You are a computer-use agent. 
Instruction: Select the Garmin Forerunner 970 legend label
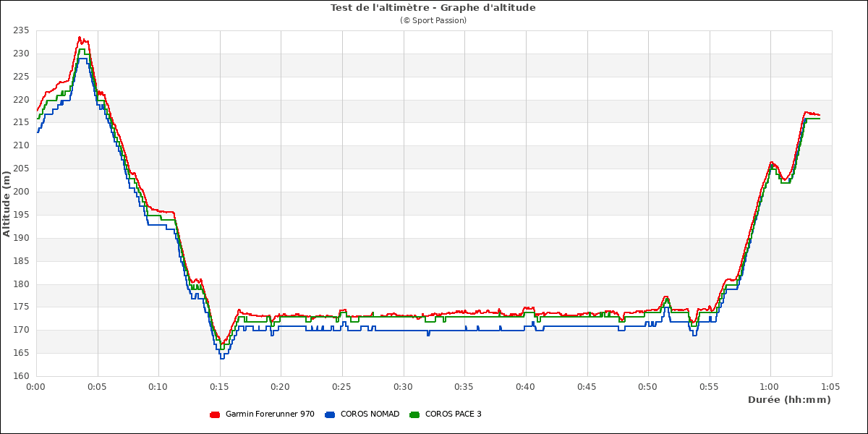(x=270, y=414)
